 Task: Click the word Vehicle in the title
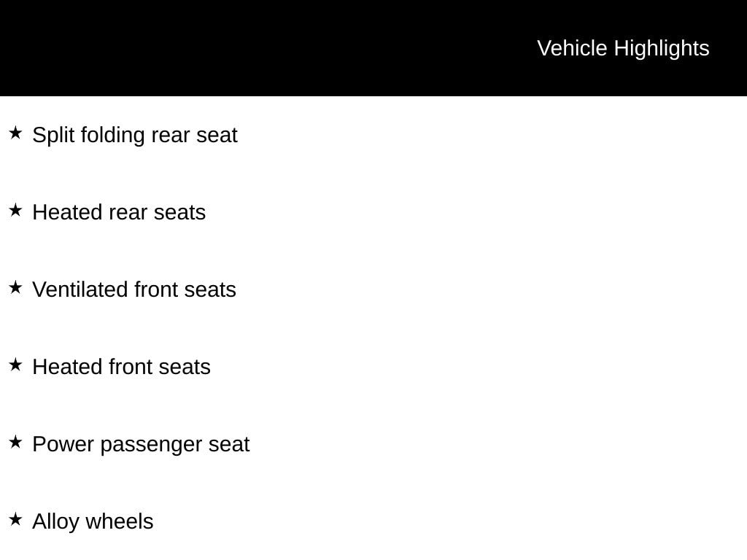(572, 48)
